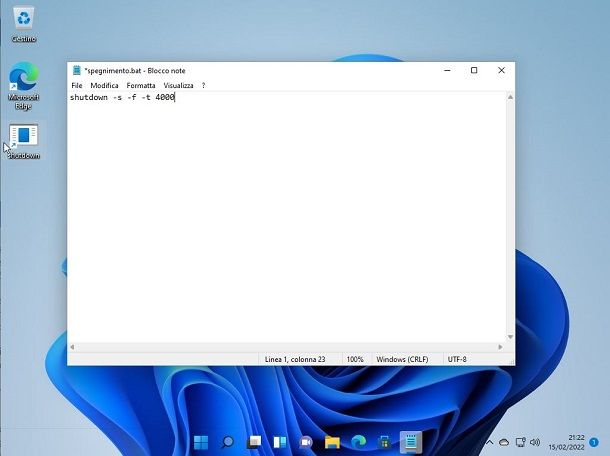Viewport: 610px width, 456px height.
Task: Launch Microsoft Edge from the taskbar
Action: coord(358,442)
